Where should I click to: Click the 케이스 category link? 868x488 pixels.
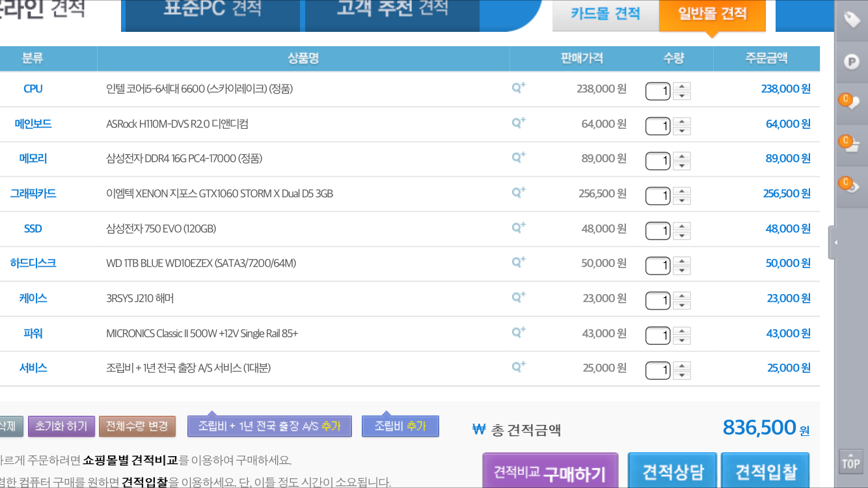[33, 299]
